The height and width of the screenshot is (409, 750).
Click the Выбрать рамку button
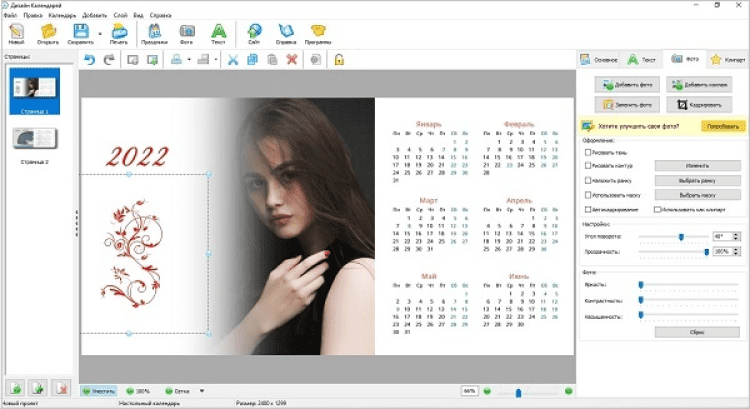point(697,180)
